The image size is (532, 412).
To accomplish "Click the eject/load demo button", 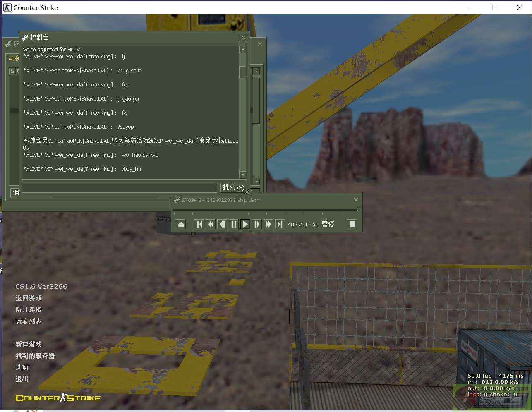I will 181,224.
